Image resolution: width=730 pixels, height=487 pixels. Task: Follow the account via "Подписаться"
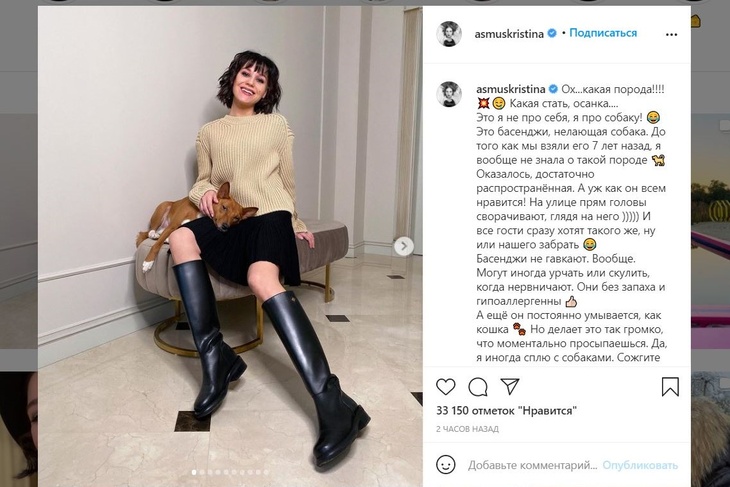click(x=603, y=33)
